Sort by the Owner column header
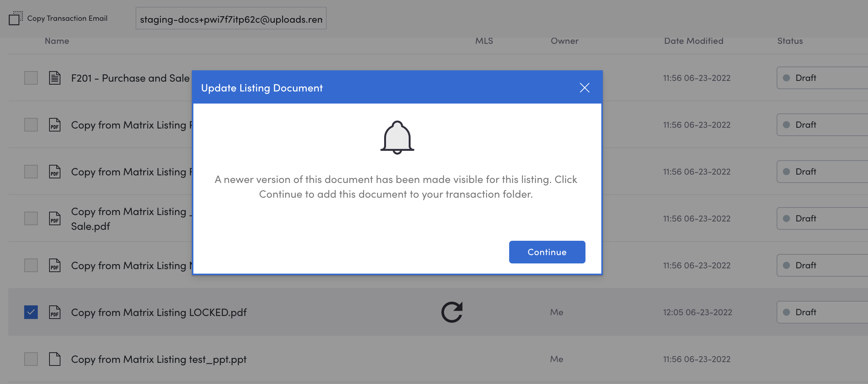The height and width of the screenshot is (384, 868). pyautogui.click(x=564, y=41)
